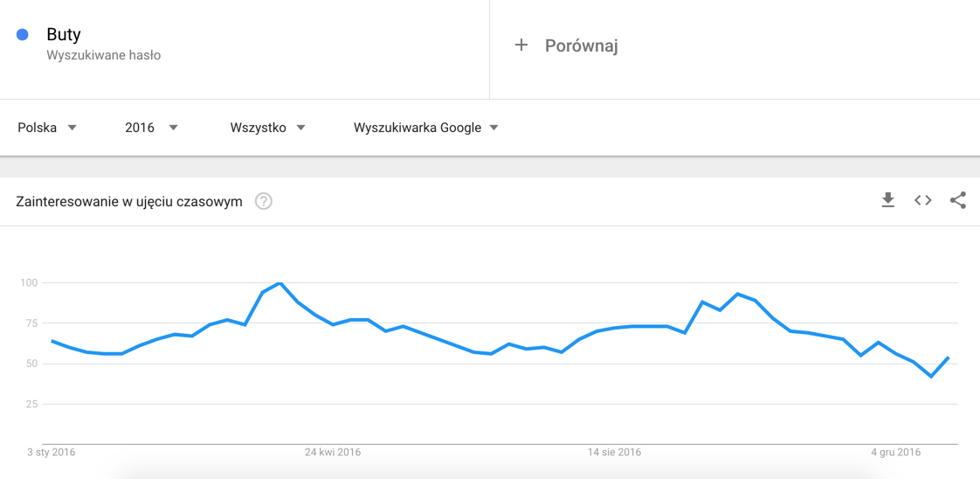Select the 3 sty 2016 date marker
The width and height of the screenshot is (980, 479).
[52, 452]
